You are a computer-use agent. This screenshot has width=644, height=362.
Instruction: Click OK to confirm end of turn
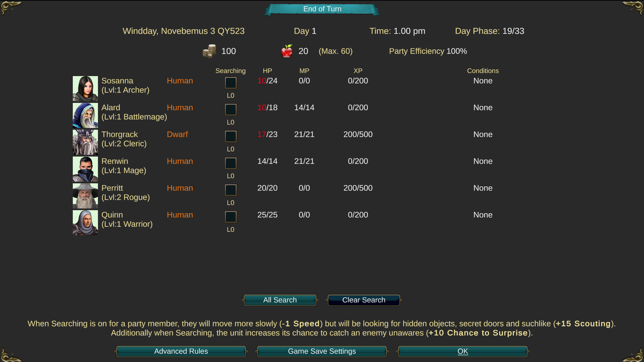[462, 351]
